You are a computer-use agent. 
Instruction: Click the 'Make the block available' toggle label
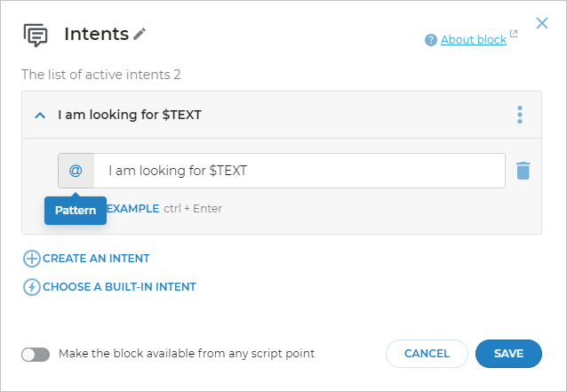pos(187,354)
